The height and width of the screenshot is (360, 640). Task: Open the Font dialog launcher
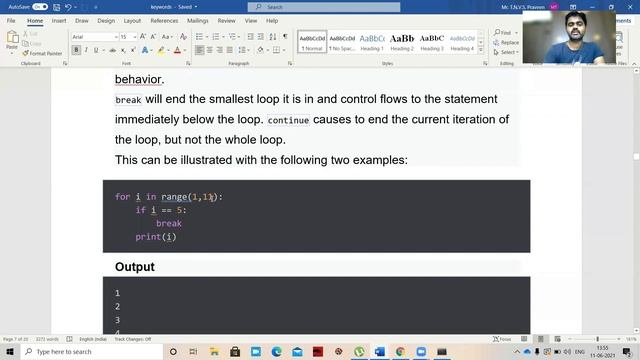click(188, 64)
